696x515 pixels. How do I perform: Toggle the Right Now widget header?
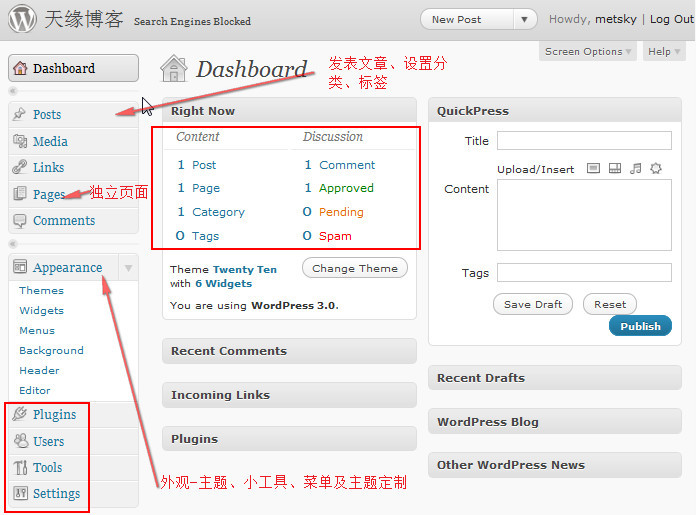coord(289,111)
